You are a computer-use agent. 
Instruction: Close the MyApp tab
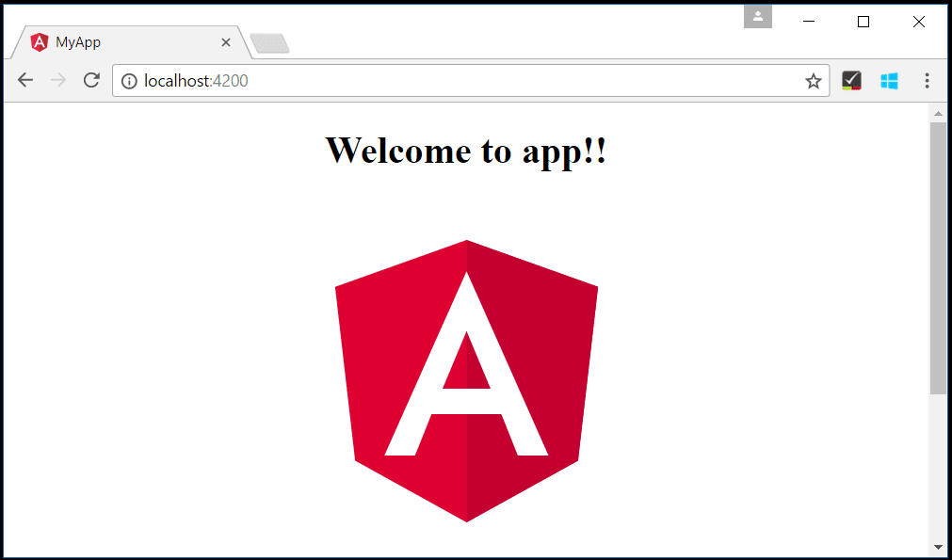pos(226,42)
